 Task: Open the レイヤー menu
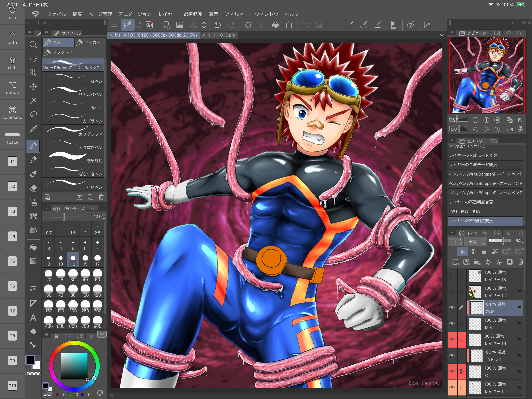pos(167,14)
